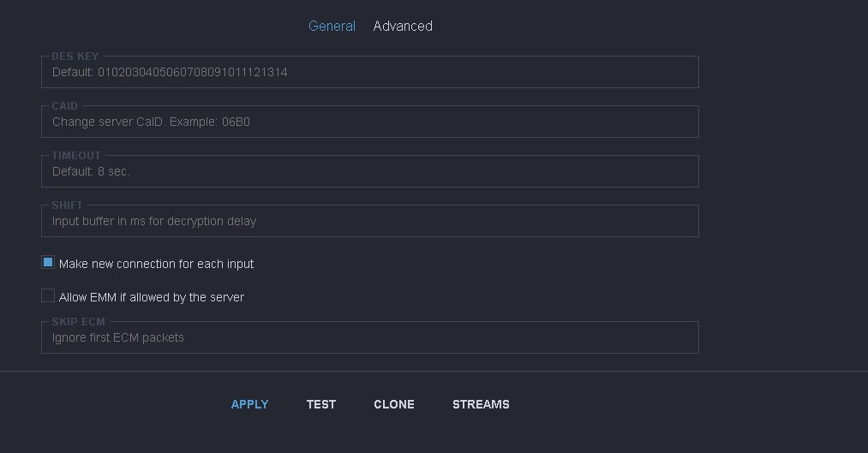
Task: Click the label 'Allow EMM if allowed by the server'
Action: pyautogui.click(x=151, y=297)
